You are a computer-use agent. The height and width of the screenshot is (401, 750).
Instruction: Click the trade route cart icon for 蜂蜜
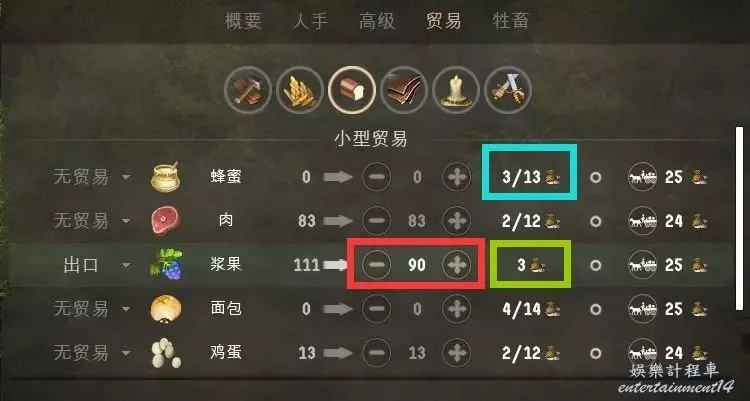642,177
